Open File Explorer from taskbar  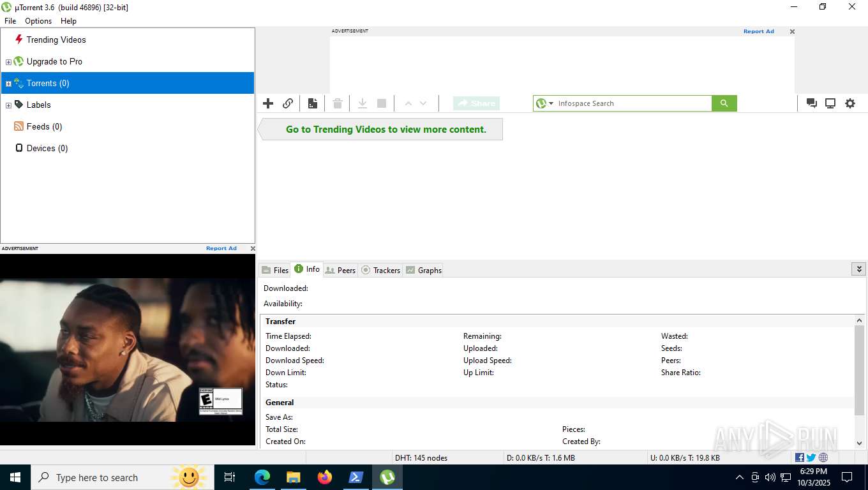click(293, 477)
